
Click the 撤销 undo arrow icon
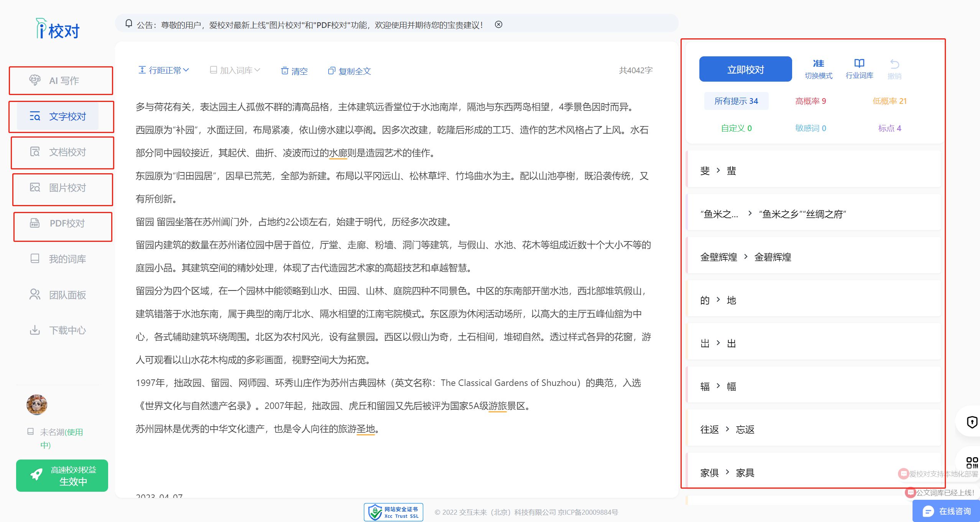tap(894, 64)
